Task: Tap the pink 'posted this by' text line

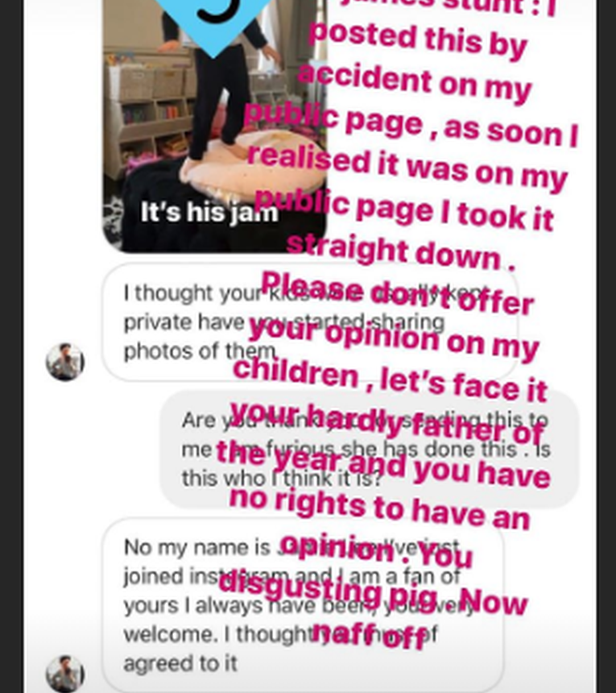Action: 419,40
